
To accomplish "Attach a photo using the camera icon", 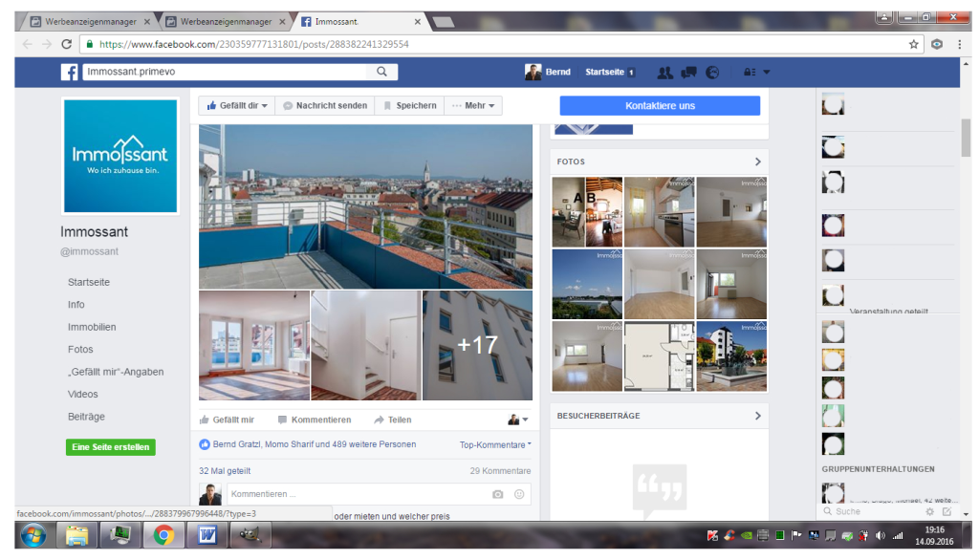I will 497,494.
